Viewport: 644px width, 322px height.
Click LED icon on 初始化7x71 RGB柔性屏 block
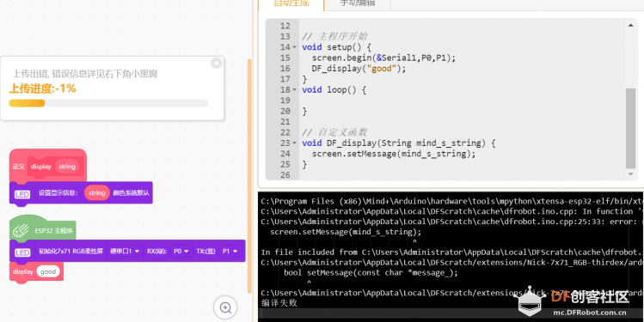(x=22, y=252)
